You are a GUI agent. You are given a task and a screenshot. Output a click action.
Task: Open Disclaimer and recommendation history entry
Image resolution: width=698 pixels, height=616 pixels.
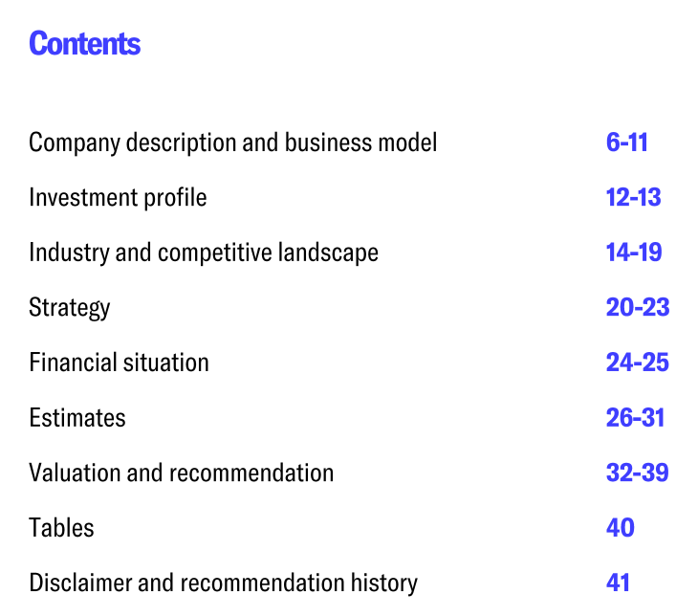tap(224, 583)
